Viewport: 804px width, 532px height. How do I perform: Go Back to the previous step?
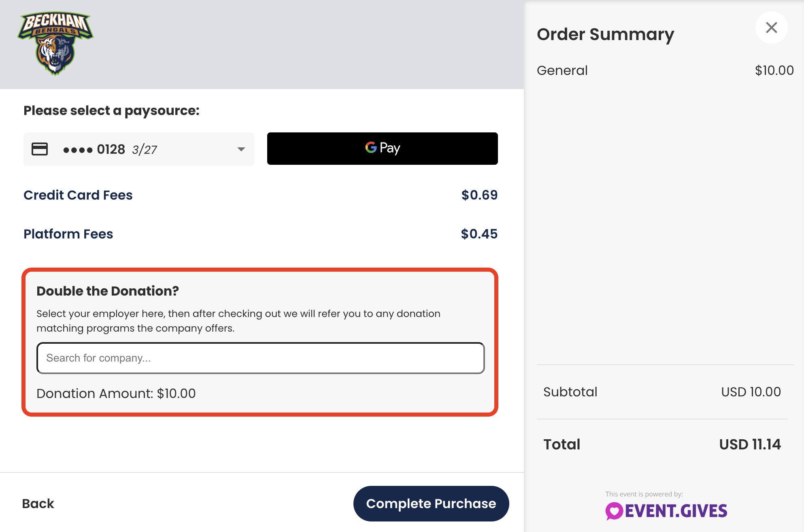[x=38, y=504]
